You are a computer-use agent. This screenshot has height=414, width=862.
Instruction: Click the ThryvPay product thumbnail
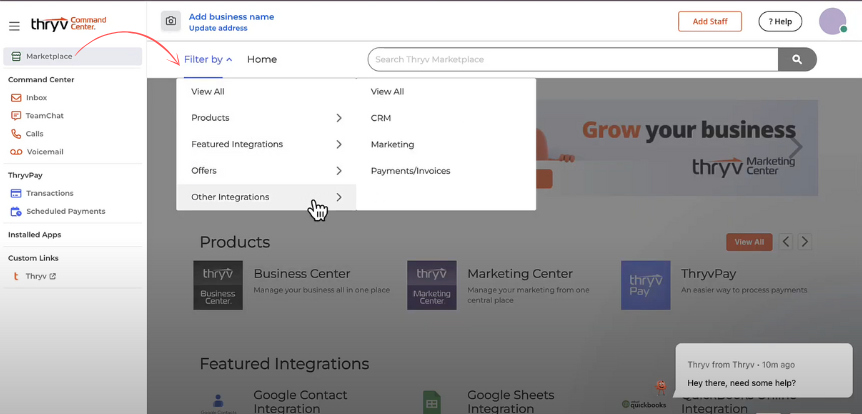click(645, 285)
